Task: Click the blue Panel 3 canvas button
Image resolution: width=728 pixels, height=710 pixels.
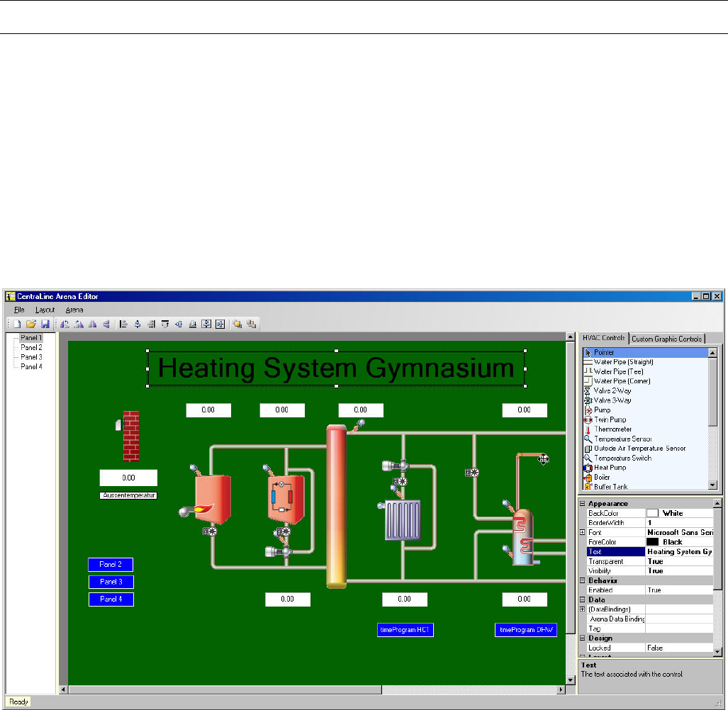Action: point(111,582)
